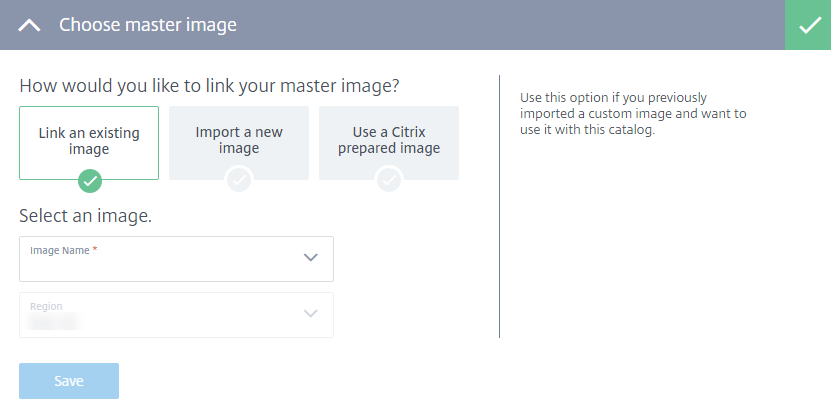Click the Region dropdown chevron
The width and height of the screenshot is (831, 414).
[310, 314]
